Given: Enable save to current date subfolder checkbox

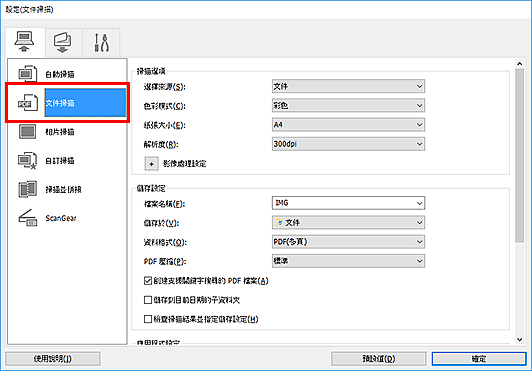Looking at the screenshot, I should coord(148,300).
